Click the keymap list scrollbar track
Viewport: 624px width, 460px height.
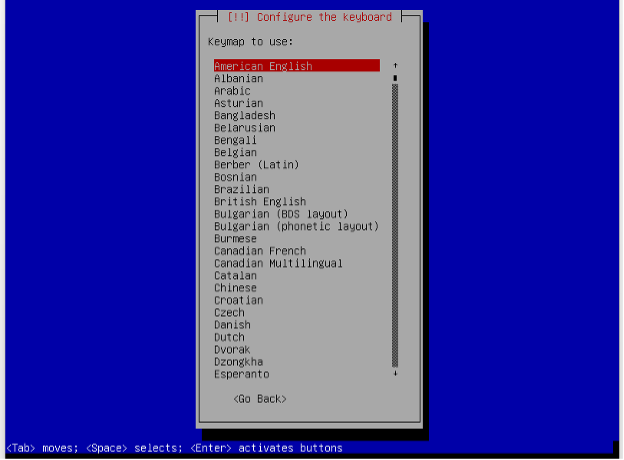tap(395, 225)
